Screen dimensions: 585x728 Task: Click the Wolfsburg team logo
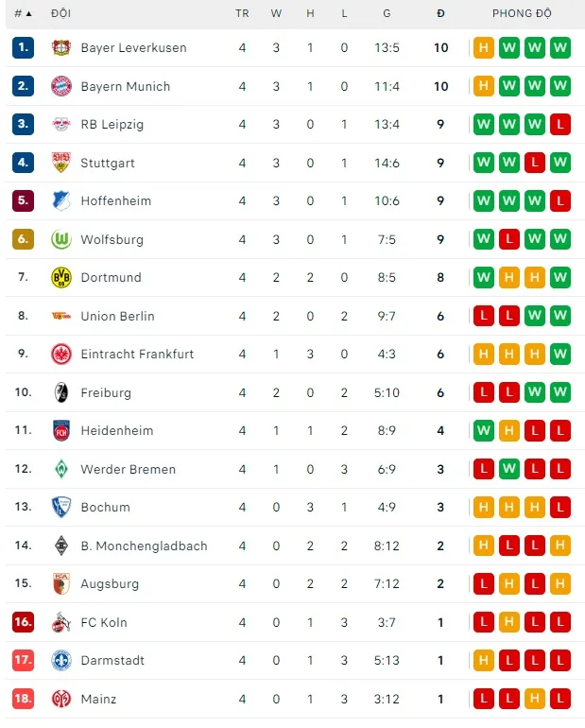click(61, 239)
